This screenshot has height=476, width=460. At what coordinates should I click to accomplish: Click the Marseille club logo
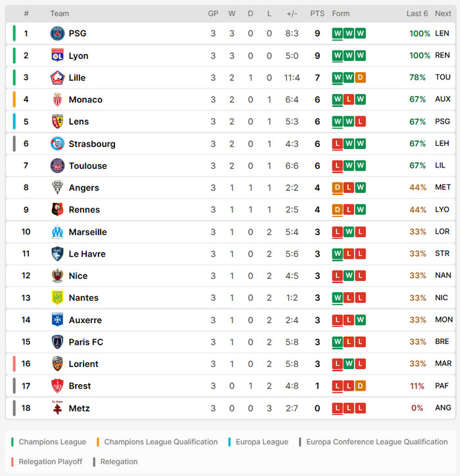tap(58, 232)
